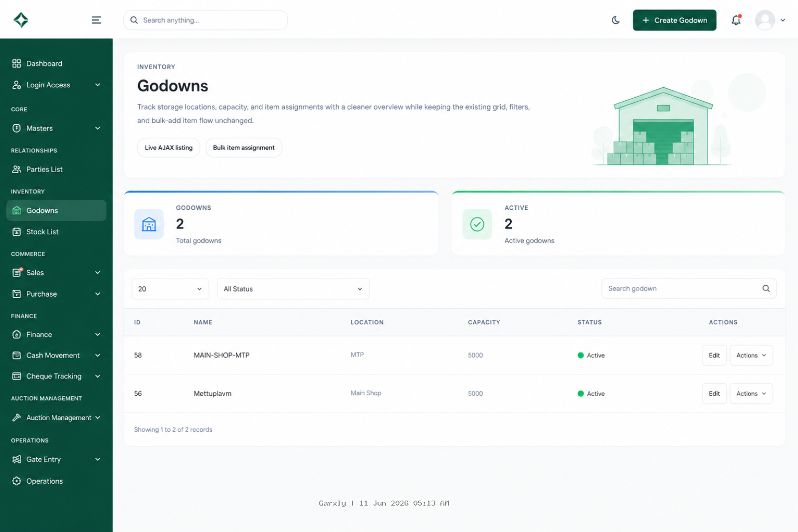Open the user avatar profile menu

(x=765, y=20)
